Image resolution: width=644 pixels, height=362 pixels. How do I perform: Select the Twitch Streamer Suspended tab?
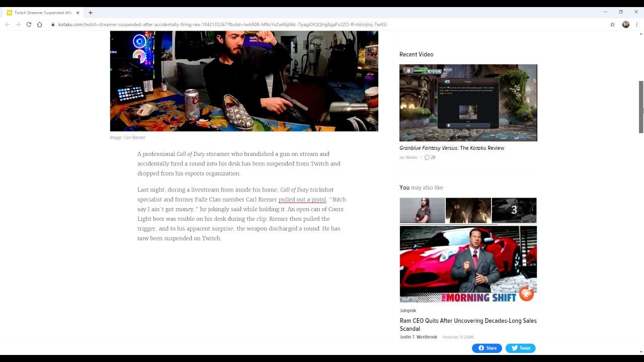(43, 13)
